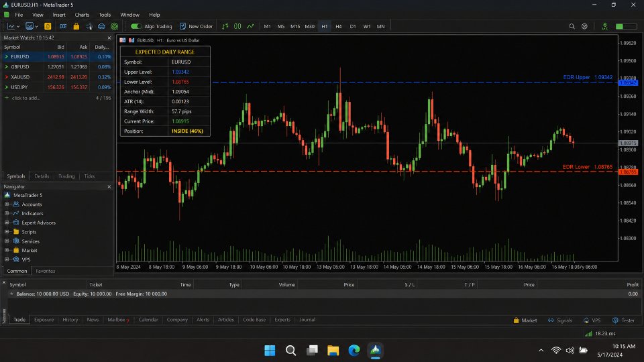Open the account profile icon near search

584,26
